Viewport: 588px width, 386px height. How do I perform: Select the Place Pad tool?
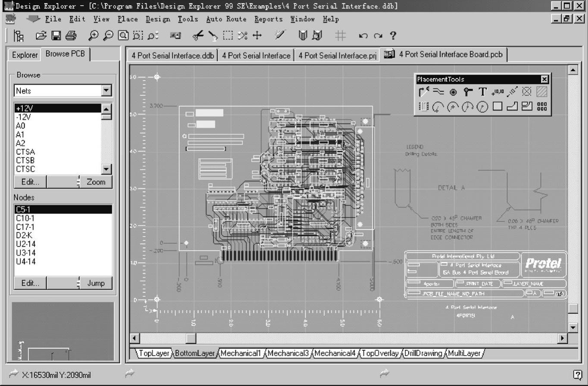(453, 91)
